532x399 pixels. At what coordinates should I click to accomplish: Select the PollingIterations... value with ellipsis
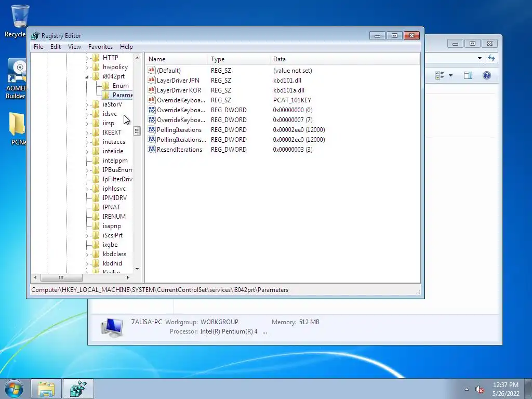click(181, 139)
